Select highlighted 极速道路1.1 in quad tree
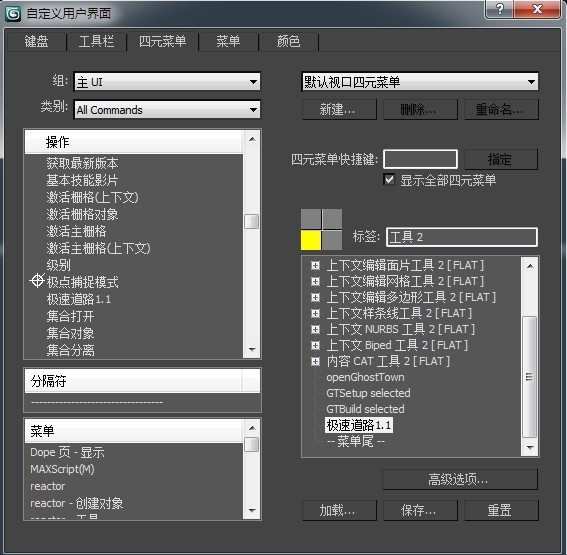567x555 pixels. (x=359, y=425)
